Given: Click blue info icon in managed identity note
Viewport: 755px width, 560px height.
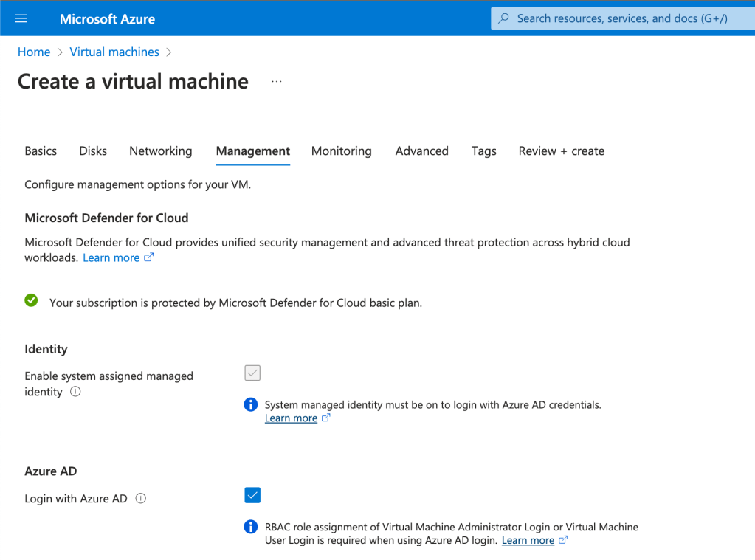Looking at the screenshot, I should coord(250,404).
